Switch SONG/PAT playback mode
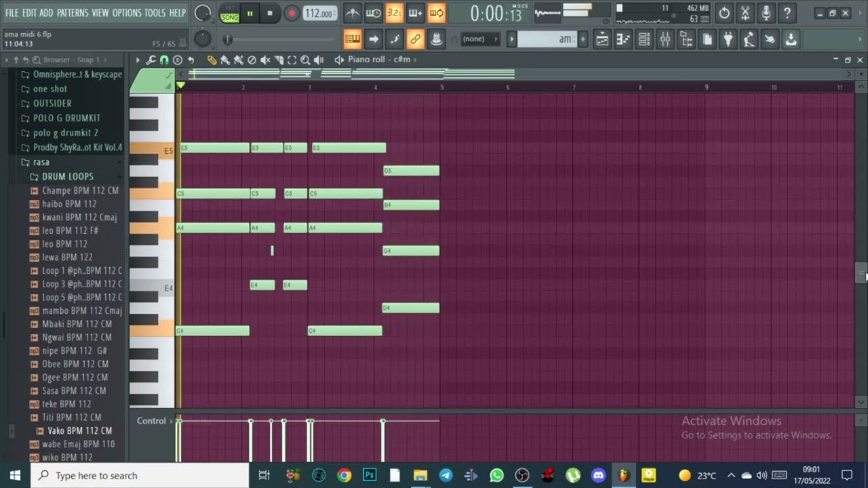Viewport: 868px width, 488px height. (230, 13)
